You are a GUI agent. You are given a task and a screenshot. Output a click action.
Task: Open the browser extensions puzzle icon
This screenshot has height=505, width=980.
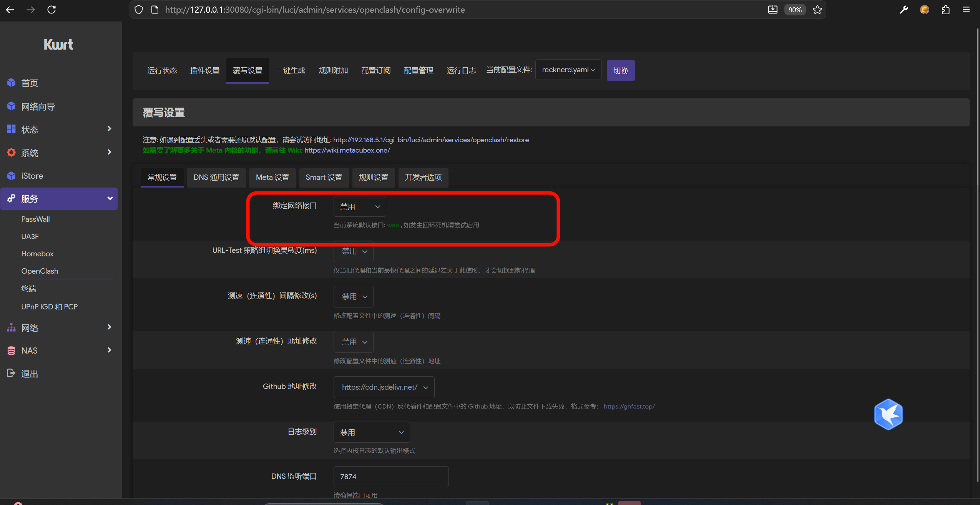coord(945,10)
